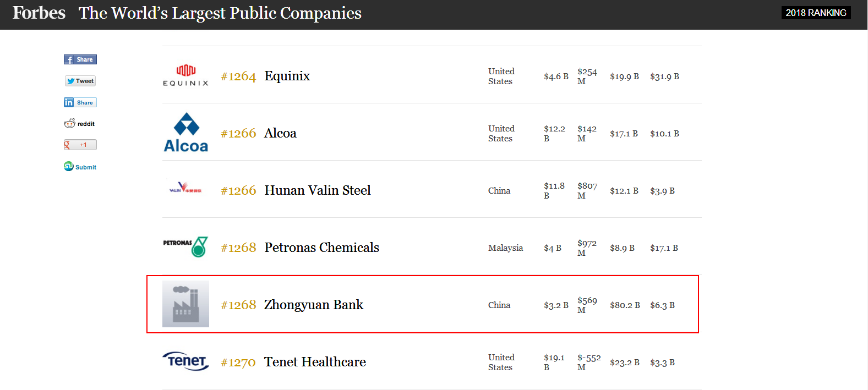Click the Twitter Tweet button

[x=80, y=81]
